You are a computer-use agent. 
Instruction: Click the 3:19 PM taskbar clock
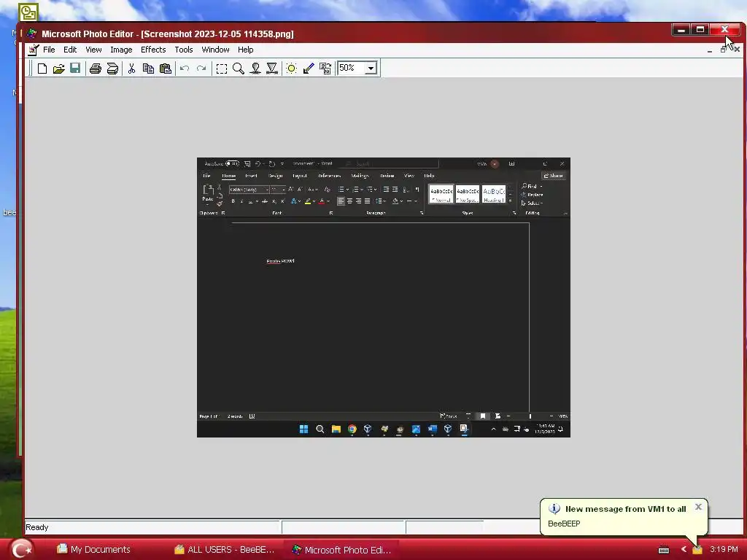click(x=724, y=550)
